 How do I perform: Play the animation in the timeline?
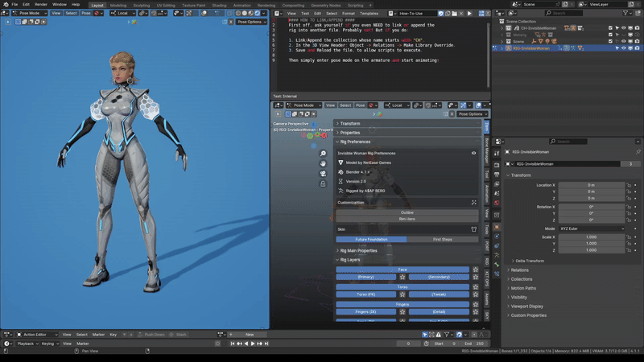(253, 343)
